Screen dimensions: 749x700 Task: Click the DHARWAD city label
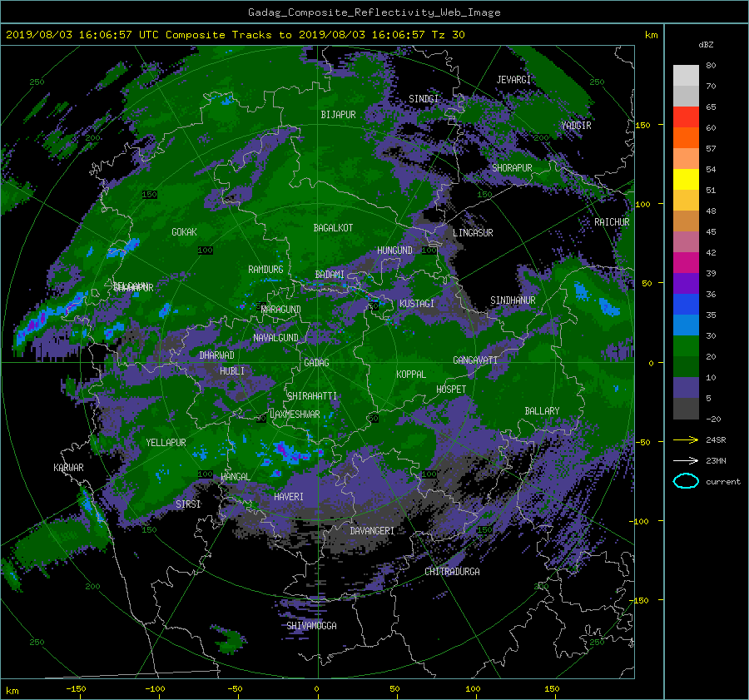(216, 355)
